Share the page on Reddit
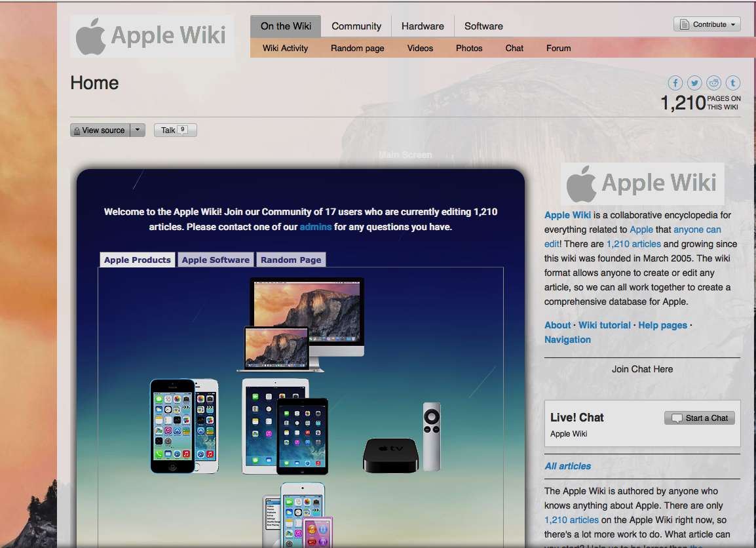This screenshot has width=756, height=548. (x=713, y=83)
